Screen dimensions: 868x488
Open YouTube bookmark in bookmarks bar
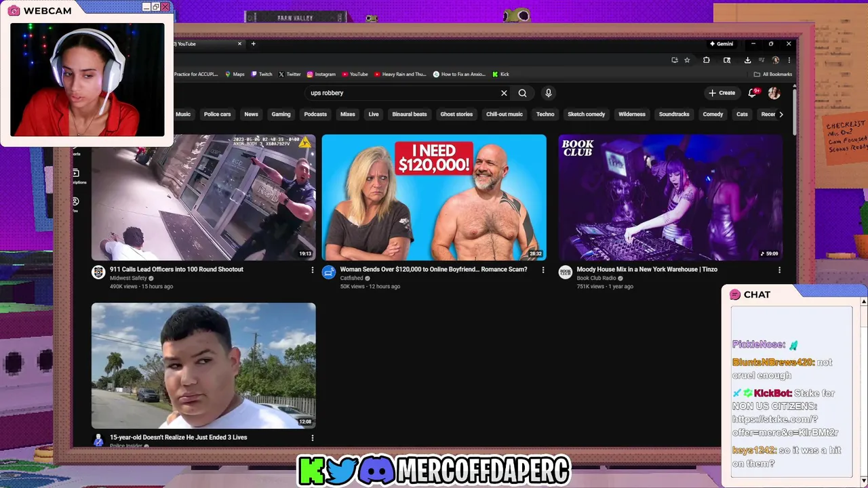click(x=355, y=75)
